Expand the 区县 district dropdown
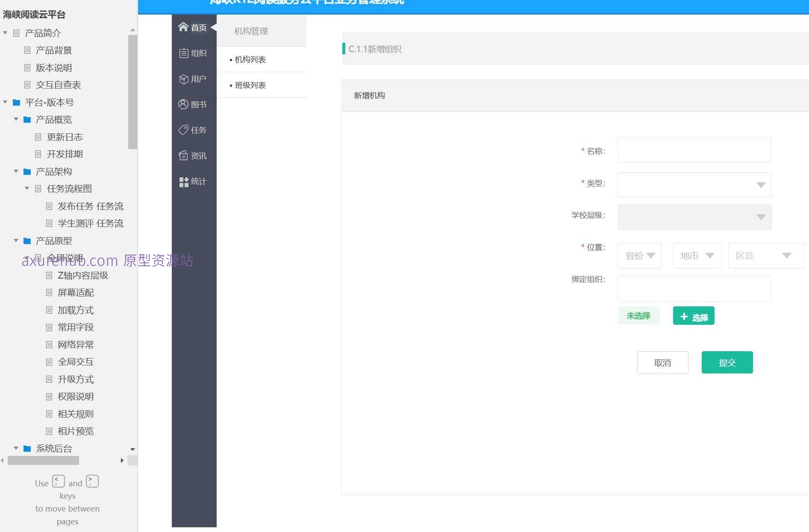The width and height of the screenshot is (809, 532). click(x=765, y=256)
